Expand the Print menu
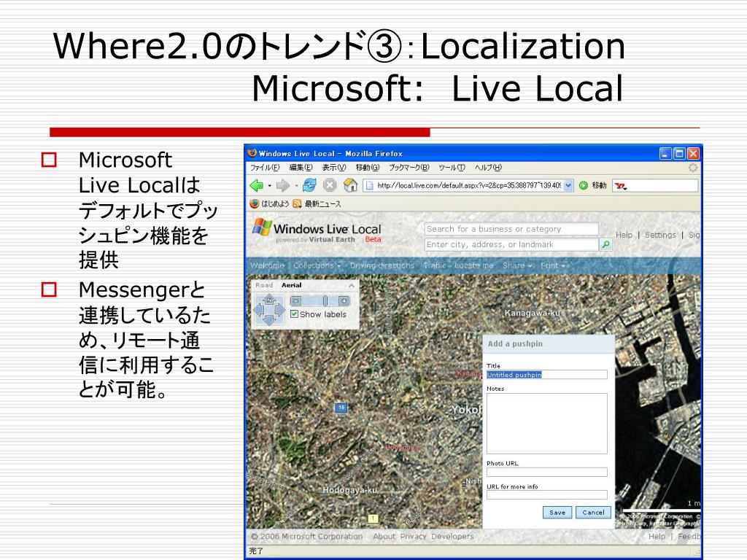 [553, 265]
